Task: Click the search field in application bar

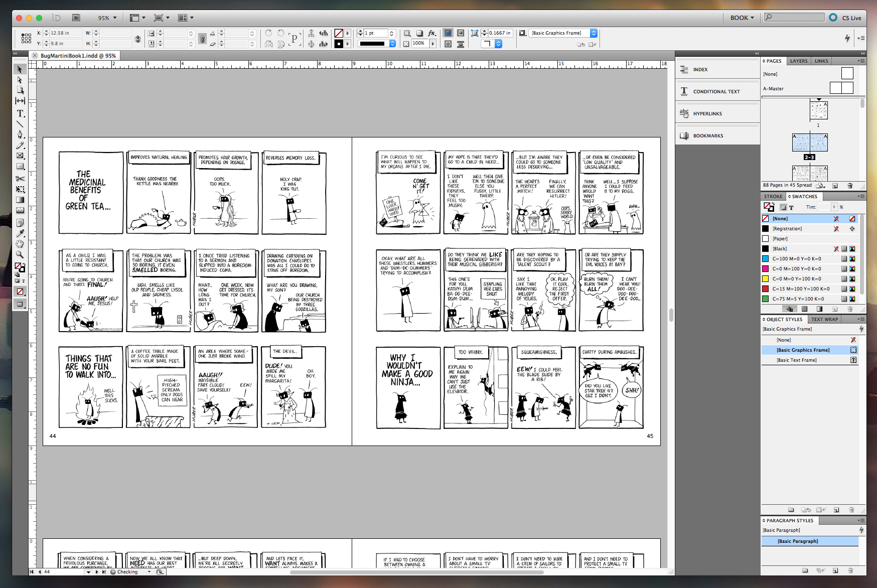Action: 794,17
